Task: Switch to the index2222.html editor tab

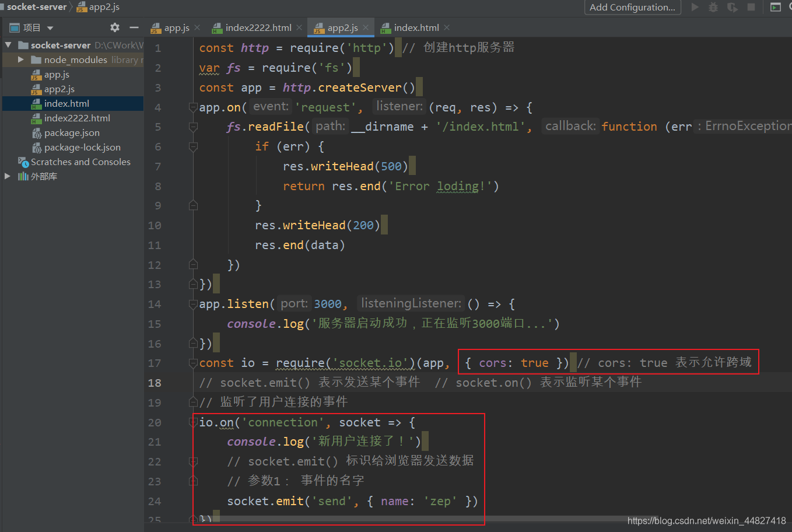Action: (258, 27)
